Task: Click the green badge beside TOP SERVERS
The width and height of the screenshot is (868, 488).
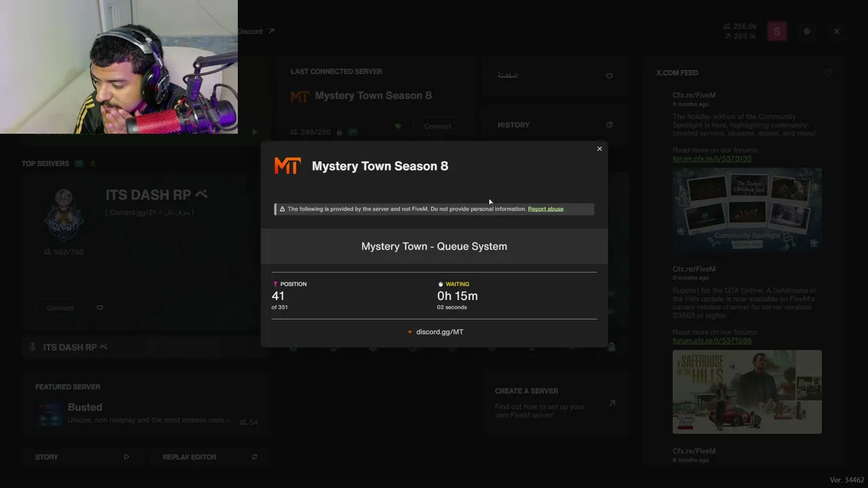Action: point(79,163)
